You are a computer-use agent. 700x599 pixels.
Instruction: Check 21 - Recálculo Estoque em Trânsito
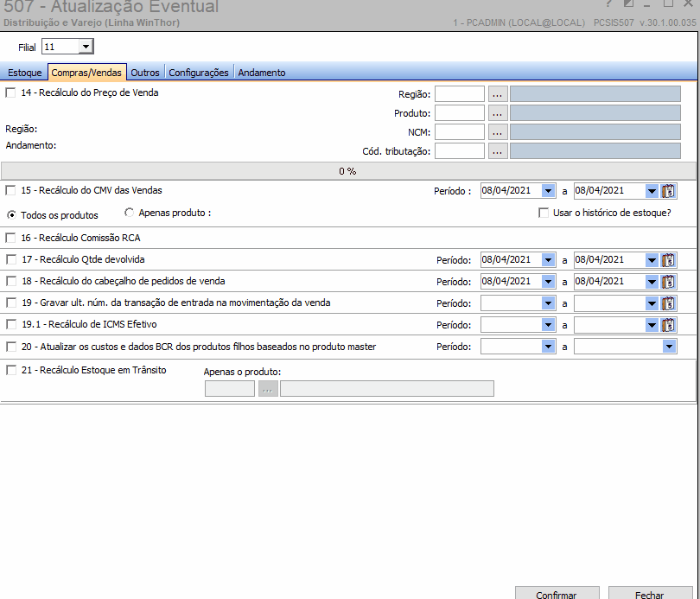pos(11,371)
